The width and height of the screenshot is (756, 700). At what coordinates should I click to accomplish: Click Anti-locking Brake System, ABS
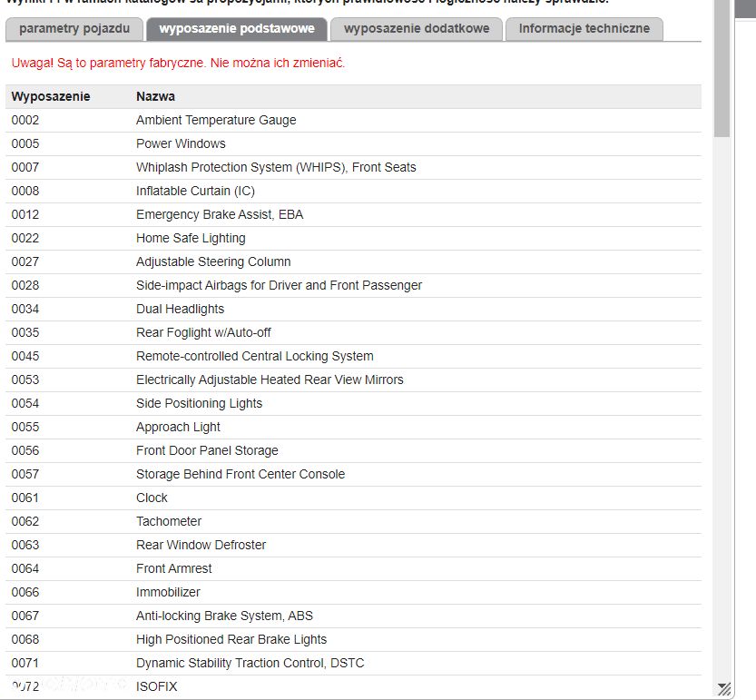tap(224, 616)
